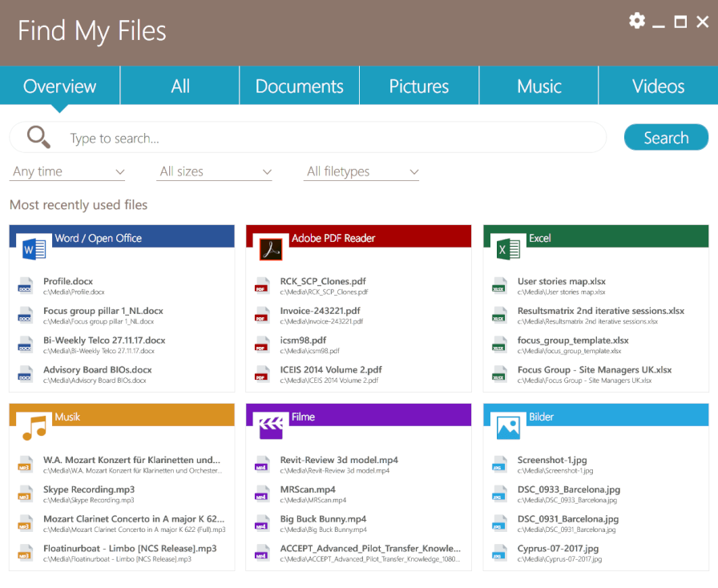Open the settings gear in title bar
Image resolution: width=718 pixels, height=588 pixels.
pos(636,21)
